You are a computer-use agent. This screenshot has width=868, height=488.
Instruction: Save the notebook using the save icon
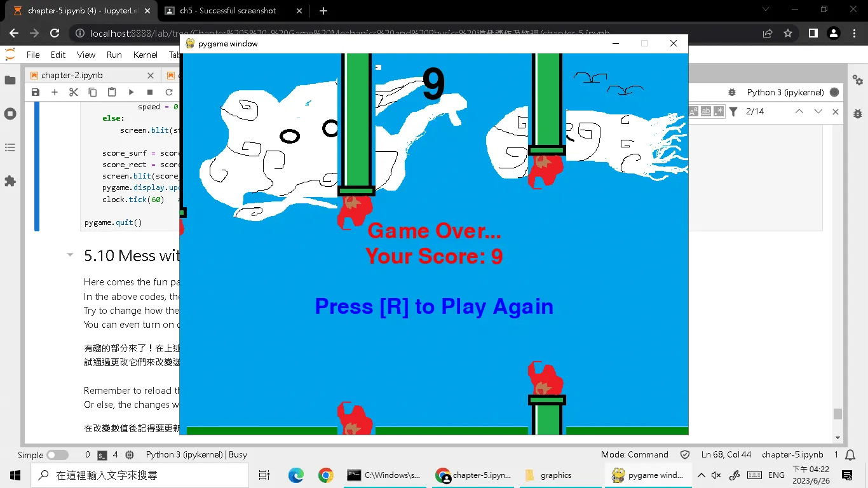tap(35, 92)
